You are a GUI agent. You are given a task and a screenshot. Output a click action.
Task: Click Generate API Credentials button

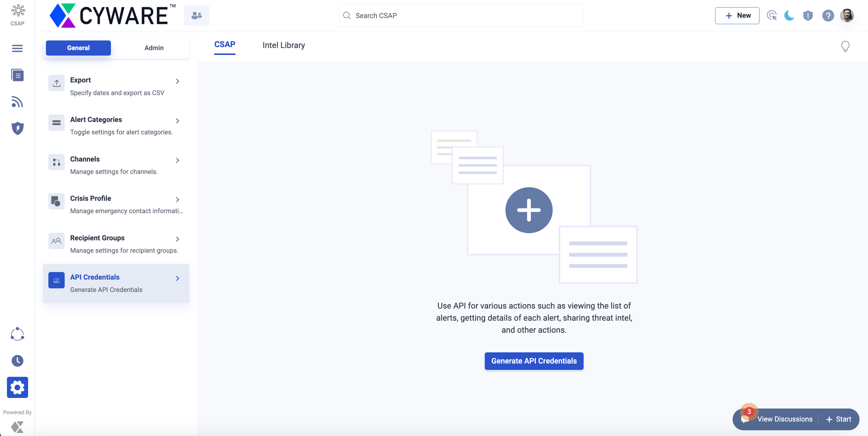pyautogui.click(x=534, y=361)
